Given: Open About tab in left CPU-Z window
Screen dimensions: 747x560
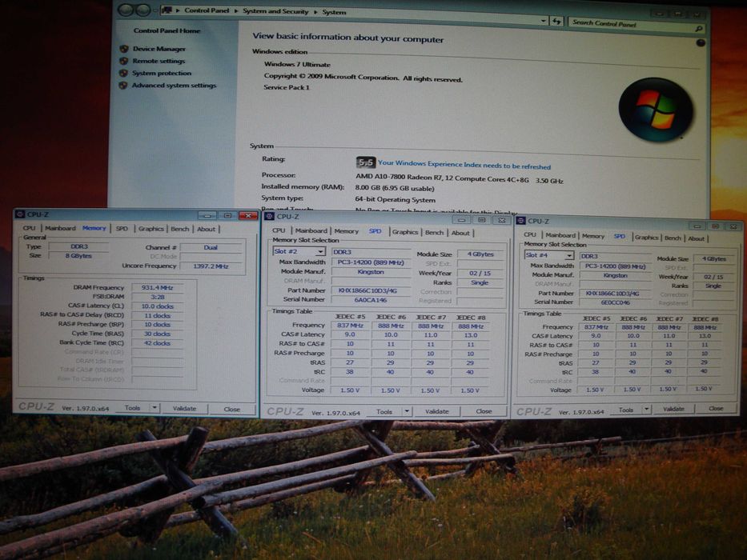Looking at the screenshot, I should pyautogui.click(x=206, y=229).
